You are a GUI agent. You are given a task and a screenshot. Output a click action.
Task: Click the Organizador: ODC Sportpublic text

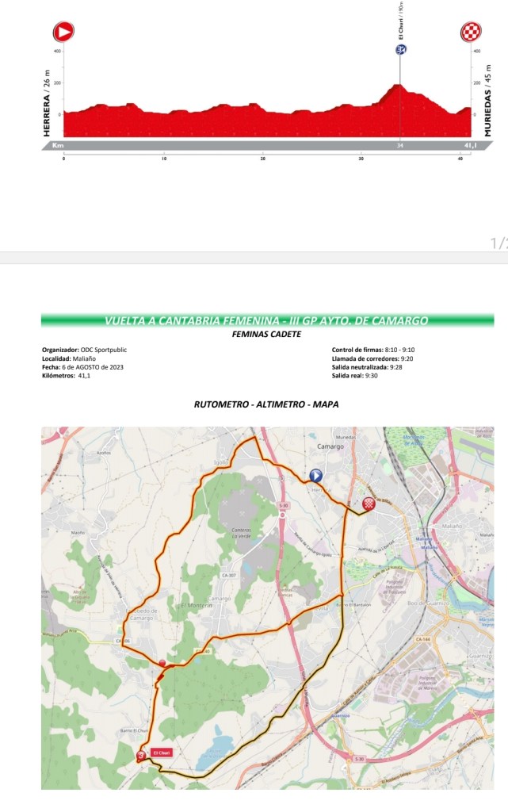pyautogui.click(x=84, y=350)
